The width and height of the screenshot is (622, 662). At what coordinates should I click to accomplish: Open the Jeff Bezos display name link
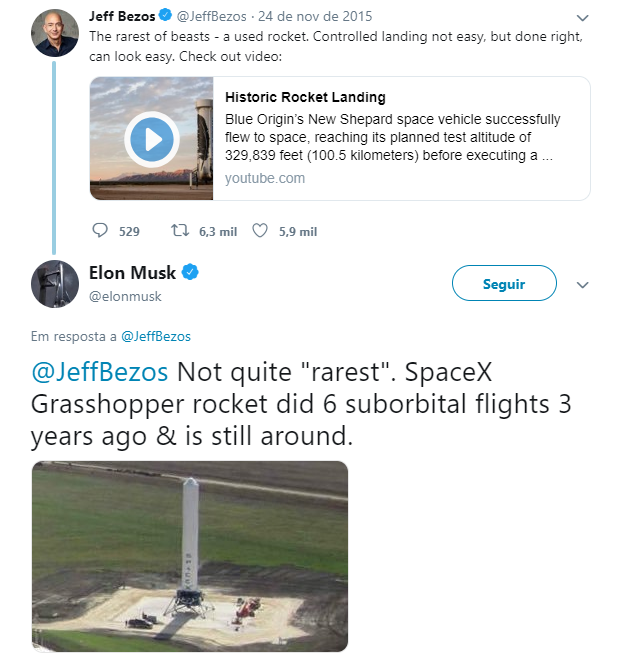point(122,17)
